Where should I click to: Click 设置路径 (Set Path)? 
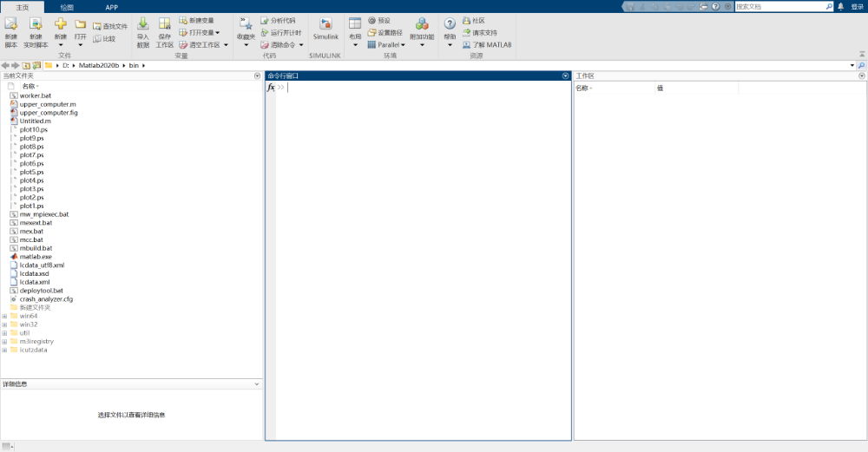(385, 33)
